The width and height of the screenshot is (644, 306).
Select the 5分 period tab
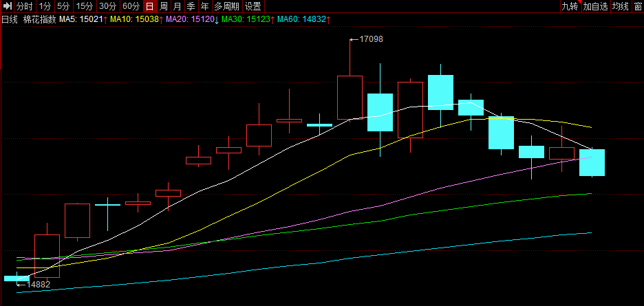tap(64, 6)
